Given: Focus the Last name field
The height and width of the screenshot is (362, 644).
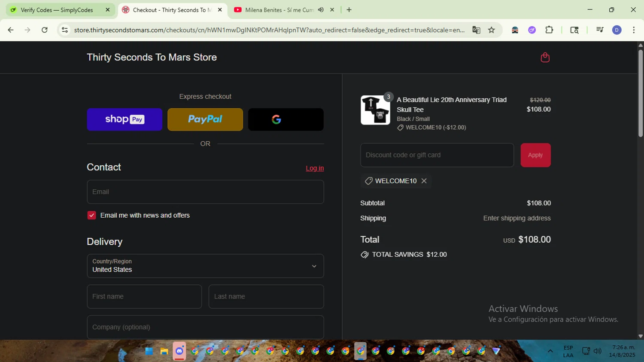Looking at the screenshot, I should click(x=266, y=296).
